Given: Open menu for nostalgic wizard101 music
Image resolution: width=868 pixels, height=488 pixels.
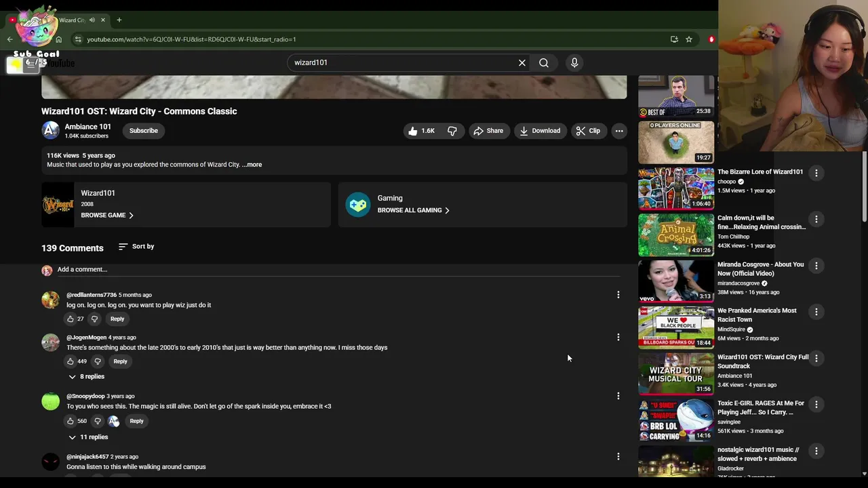Looking at the screenshot, I should (x=816, y=451).
